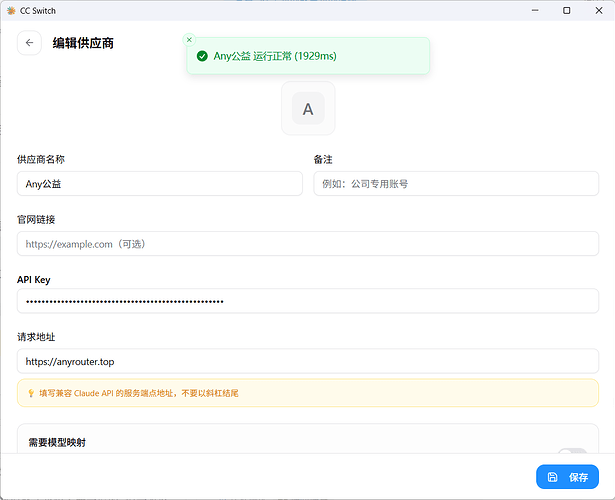This screenshot has height=500, width=615.
Task: Minimize the CC Switch window
Action: 535,11
